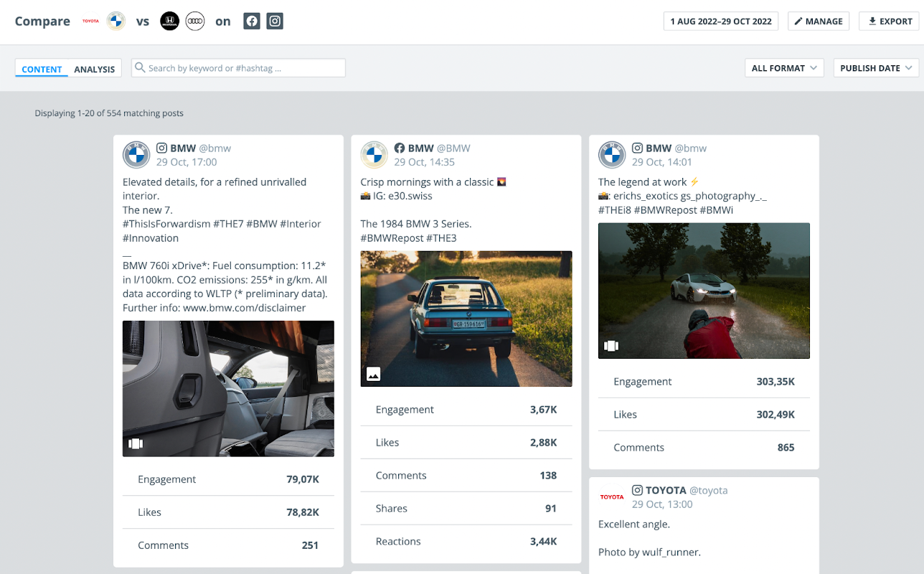Screen dimensions: 924x574
Task: Click Reactions value 3,44K
Action: pyautogui.click(x=544, y=542)
